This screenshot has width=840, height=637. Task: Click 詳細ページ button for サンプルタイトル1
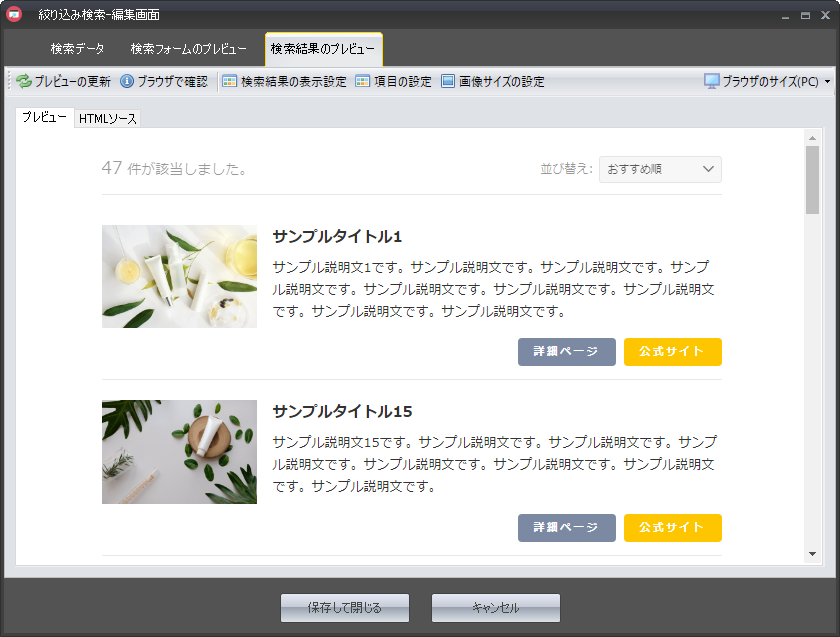click(x=566, y=352)
